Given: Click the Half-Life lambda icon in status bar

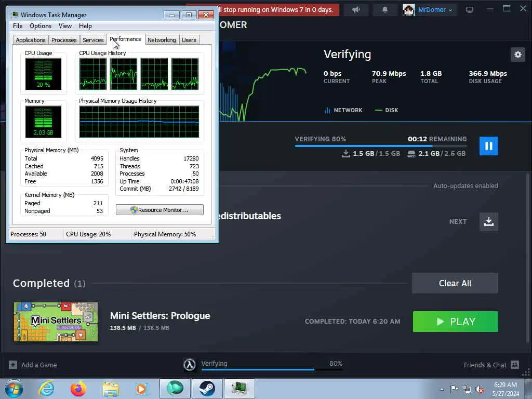Looking at the screenshot, I should coord(189,365).
